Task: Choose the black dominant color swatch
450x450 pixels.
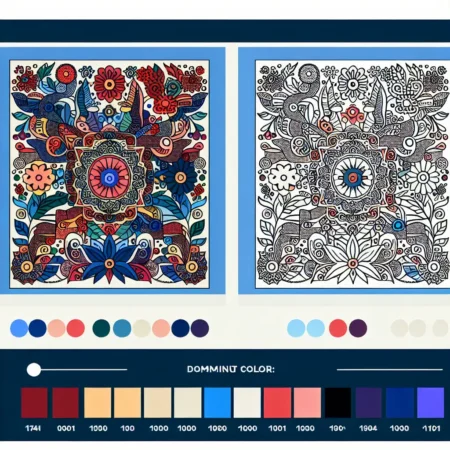Action: (x=338, y=403)
